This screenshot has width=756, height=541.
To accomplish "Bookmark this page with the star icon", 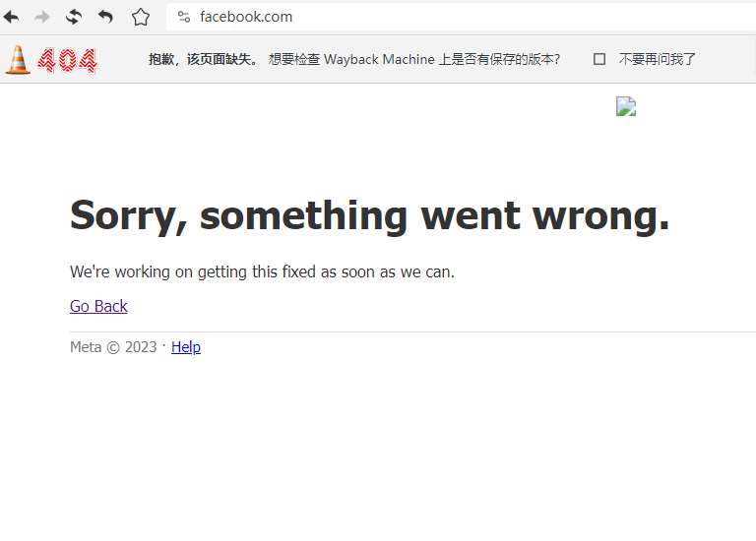I will (x=141, y=18).
